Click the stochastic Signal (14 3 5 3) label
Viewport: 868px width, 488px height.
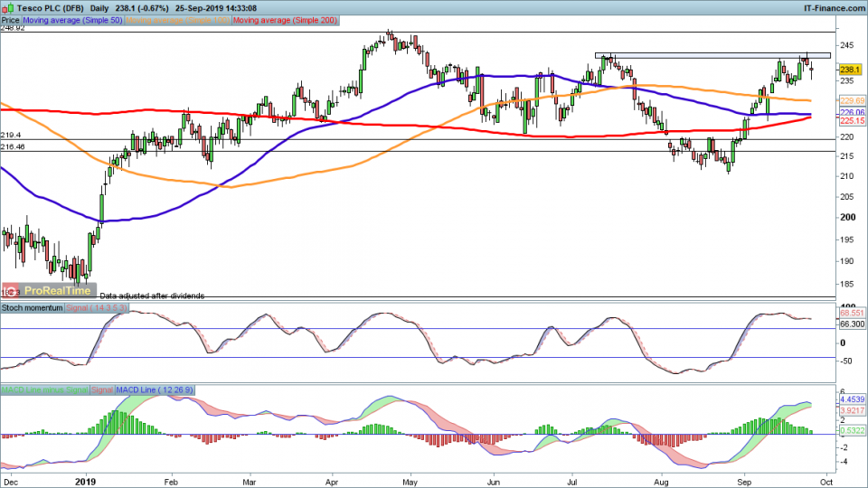[x=99, y=308]
